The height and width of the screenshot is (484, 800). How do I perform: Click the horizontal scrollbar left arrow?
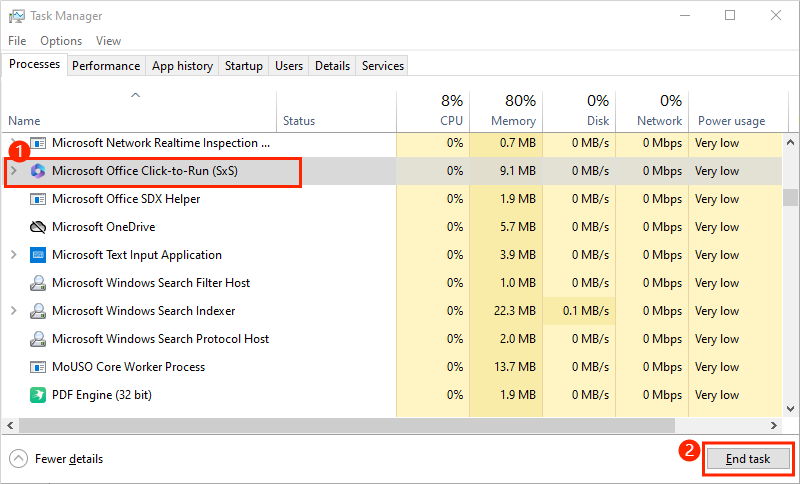[10, 425]
